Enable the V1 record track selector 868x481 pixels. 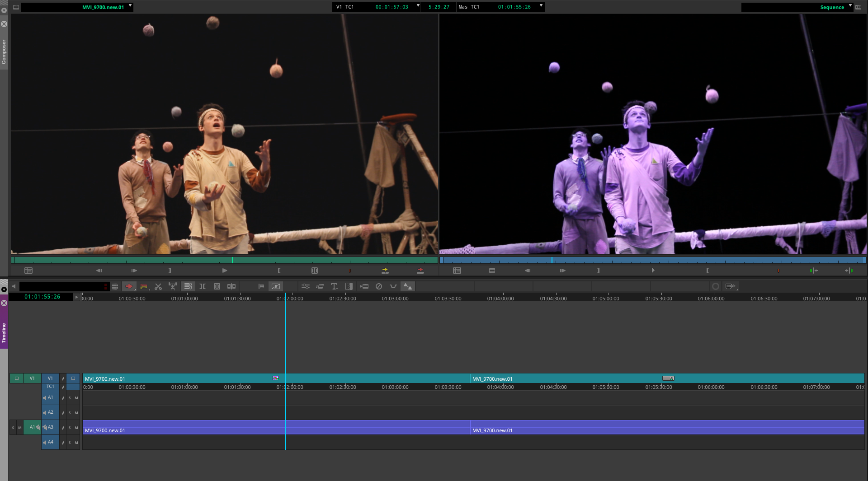(50, 378)
